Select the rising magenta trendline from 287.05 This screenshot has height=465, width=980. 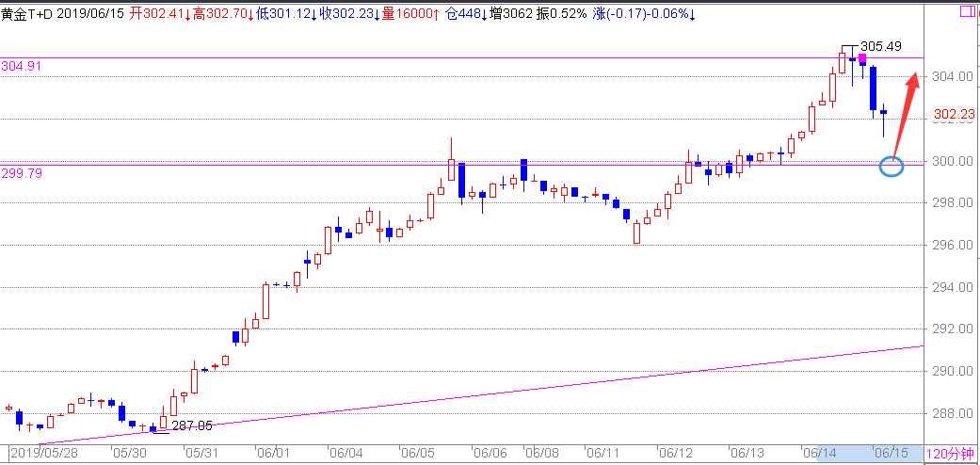click(x=481, y=393)
